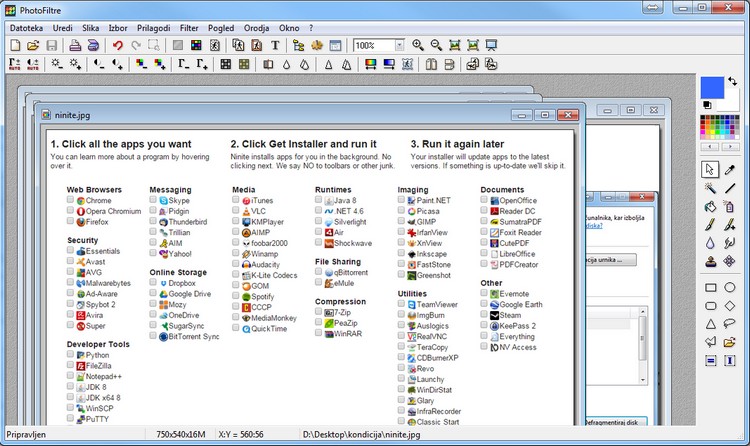750x446 pixels.
Task: Click the Skype checkbox in ninite.jpg
Action: (153, 200)
